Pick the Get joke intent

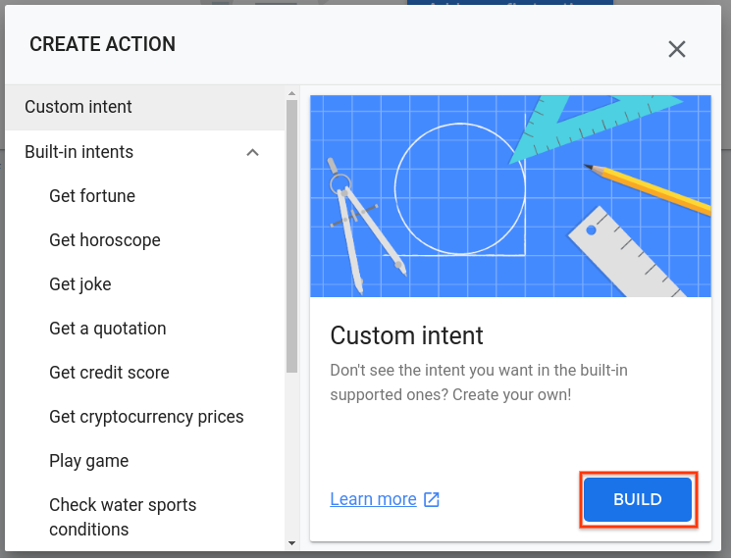pyautogui.click(x=80, y=284)
